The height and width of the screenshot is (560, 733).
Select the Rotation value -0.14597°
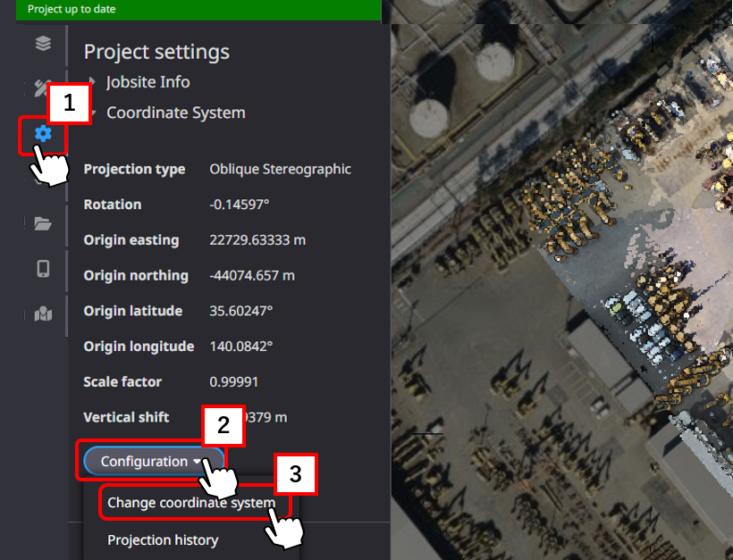[239, 205]
